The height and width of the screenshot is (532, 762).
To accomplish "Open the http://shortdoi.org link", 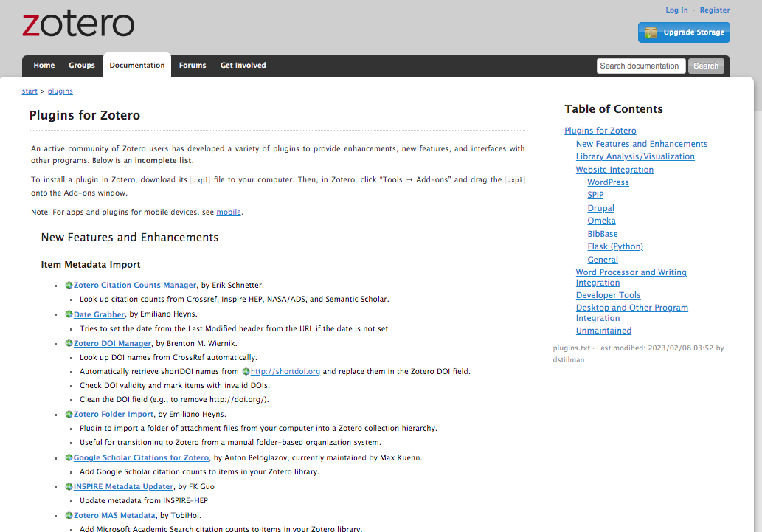I will [285, 372].
